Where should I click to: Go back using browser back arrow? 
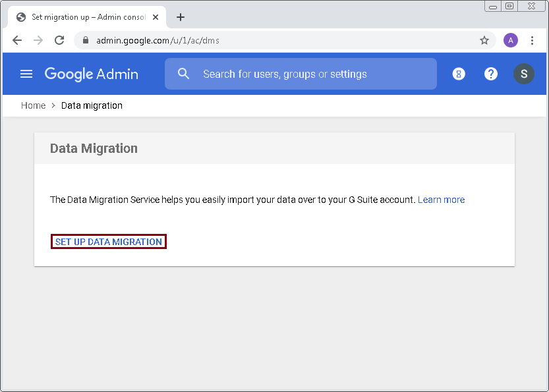click(17, 40)
